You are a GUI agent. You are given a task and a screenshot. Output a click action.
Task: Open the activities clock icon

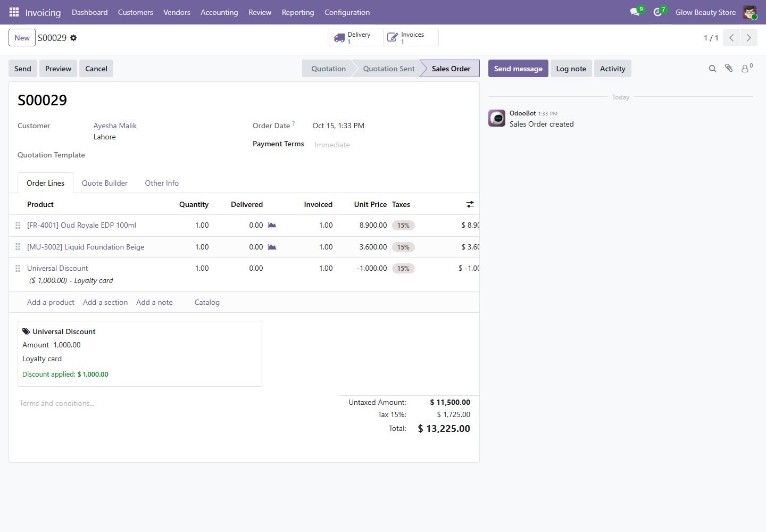click(x=657, y=12)
